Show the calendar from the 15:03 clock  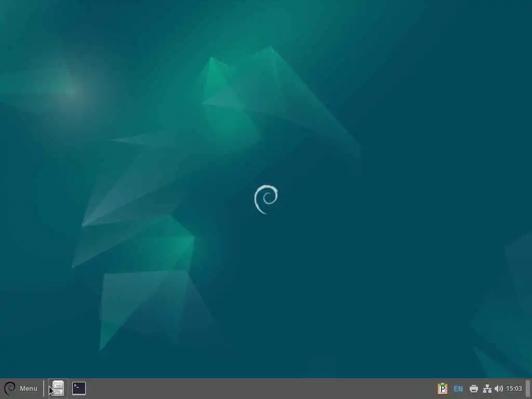pos(514,389)
